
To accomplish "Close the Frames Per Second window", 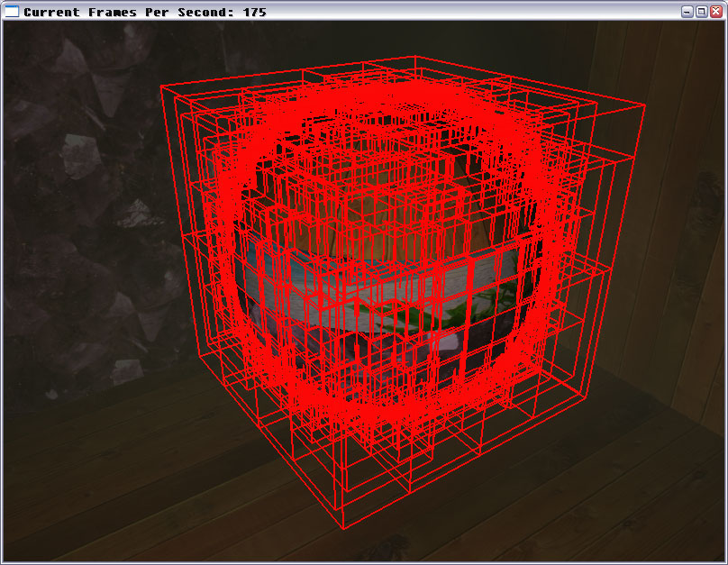I will (716, 12).
